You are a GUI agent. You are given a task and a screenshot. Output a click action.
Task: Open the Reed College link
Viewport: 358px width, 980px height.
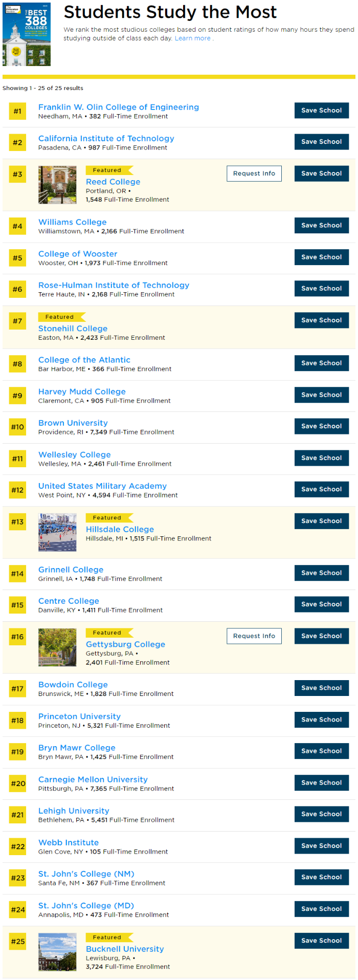coord(113,182)
